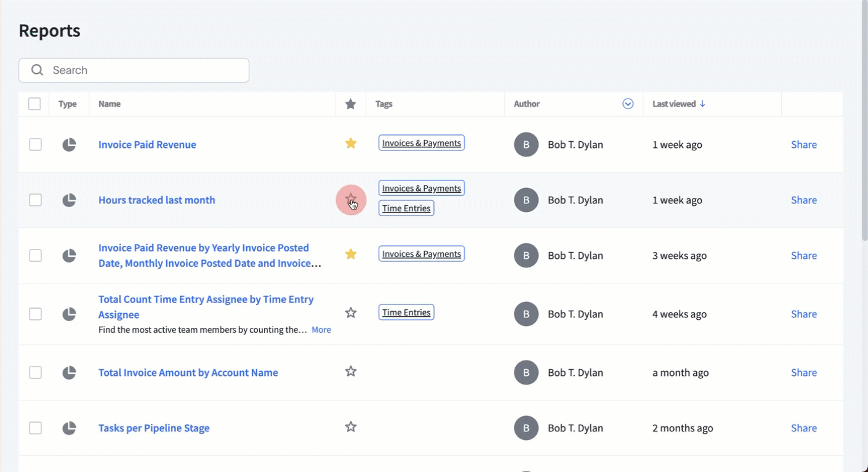This screenshot has height=472, width=868.
Task: Star the Total Count Time Entry Assignee report
Action: point(350,313)
